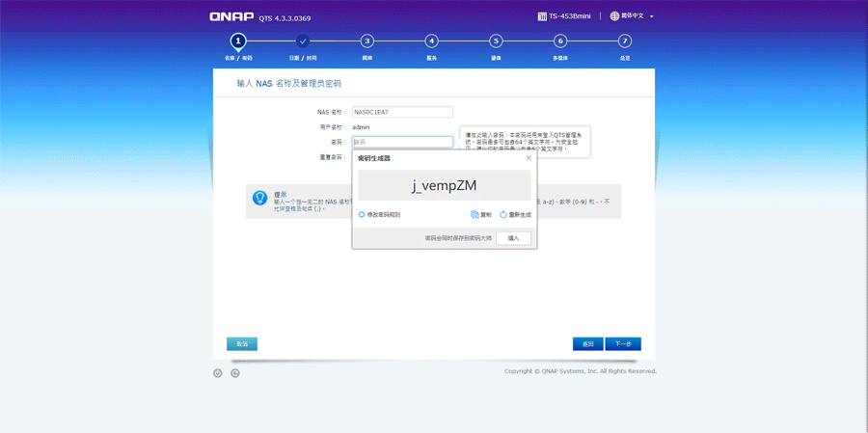
Task: Focus the 密码 password field
Action: pyautogui.click(x=402, y=142)
